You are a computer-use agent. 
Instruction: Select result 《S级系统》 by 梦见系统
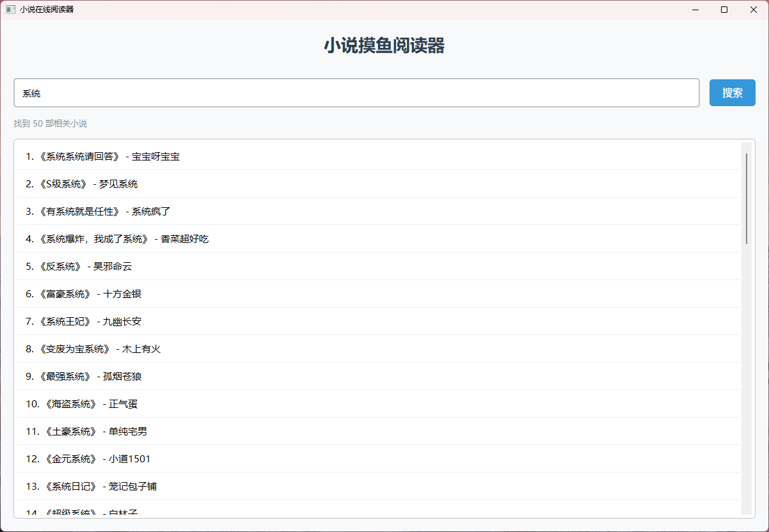pyautogui.click(x=82, y=184)
